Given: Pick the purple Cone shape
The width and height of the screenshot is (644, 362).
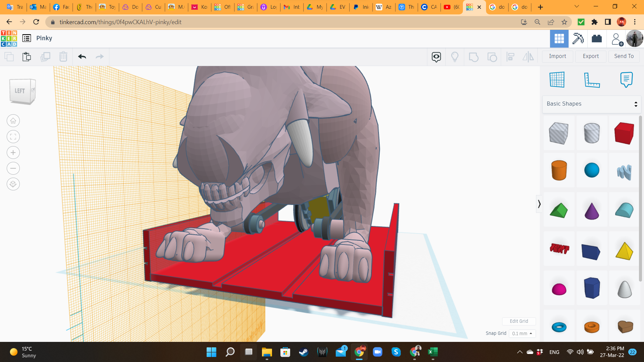Looking at the screenshot, I should click(x=592, y=211).
